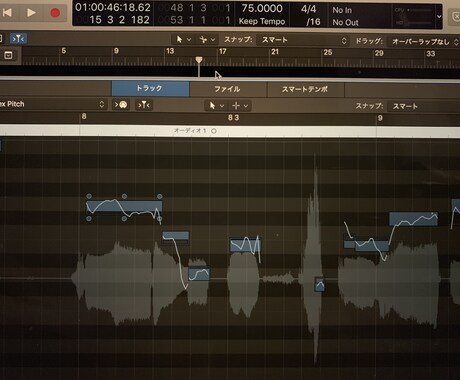Screen dimensions: 460x380
Task: Click the SMPTE time 01:00:46:18.62
Action: click(x=113, y=7)
